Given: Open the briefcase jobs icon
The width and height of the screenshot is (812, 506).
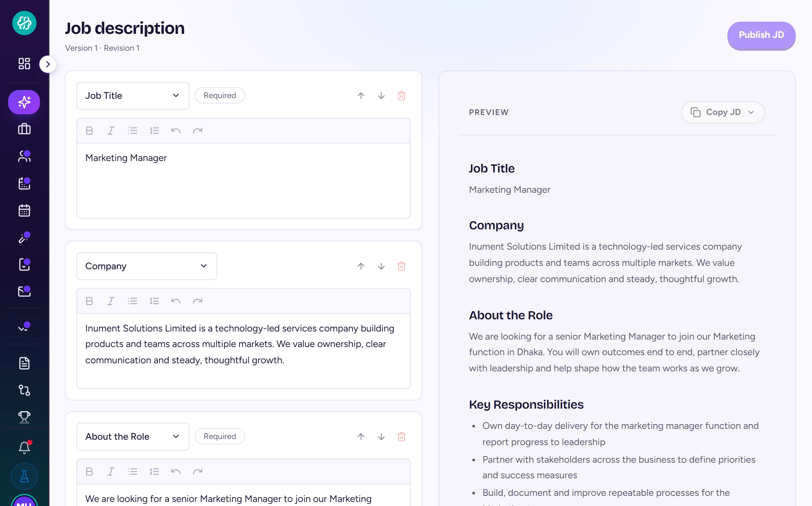Looking at the screenshot, I should point(24,129).
